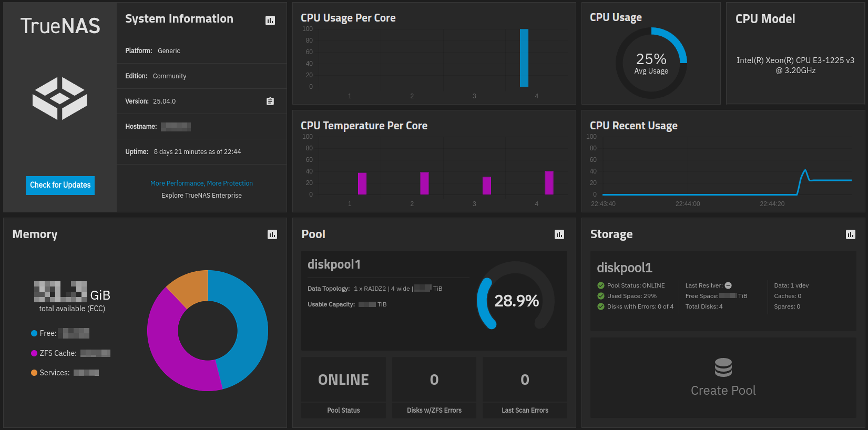Click Version: 25.04.0 text
Image resolution: width=868 pixels, height=430 pixels.
point(150,101)
